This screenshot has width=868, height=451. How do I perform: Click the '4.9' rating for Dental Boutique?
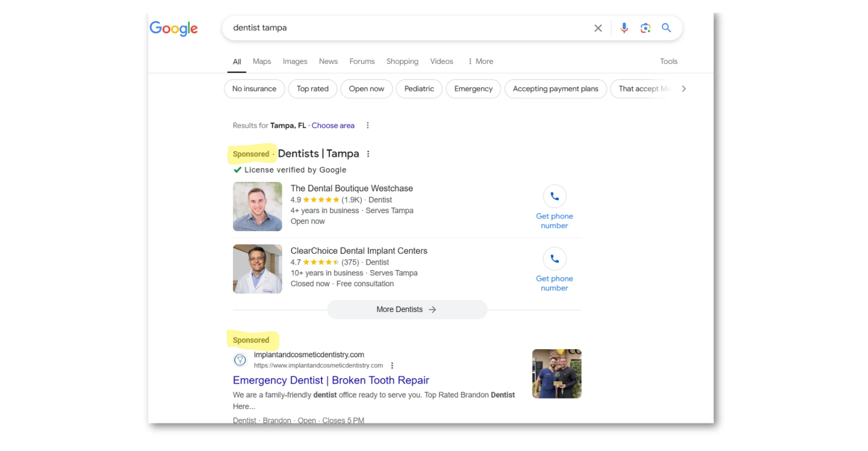[295, 200]
